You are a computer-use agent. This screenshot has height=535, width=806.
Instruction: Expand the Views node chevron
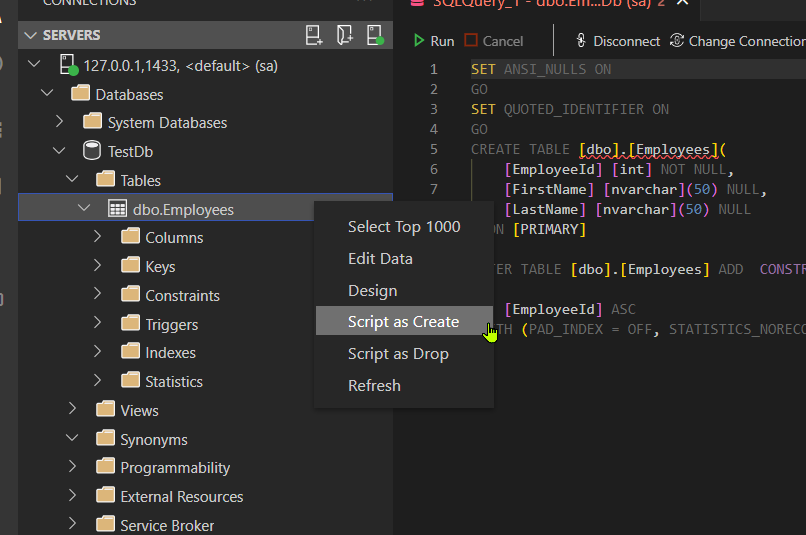72,409
